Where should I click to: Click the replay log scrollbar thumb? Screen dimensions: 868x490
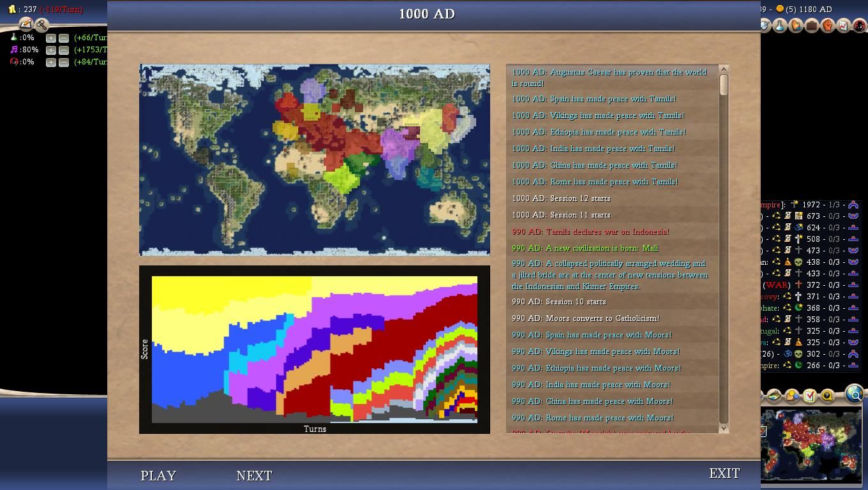[x=724, y=85]
